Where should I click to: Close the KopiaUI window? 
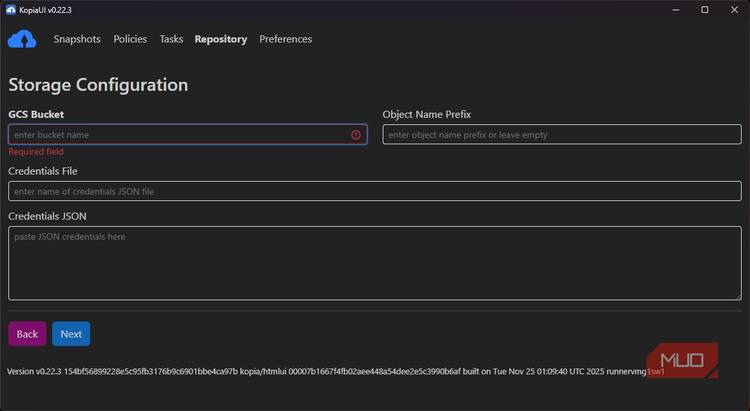[735, 10]
